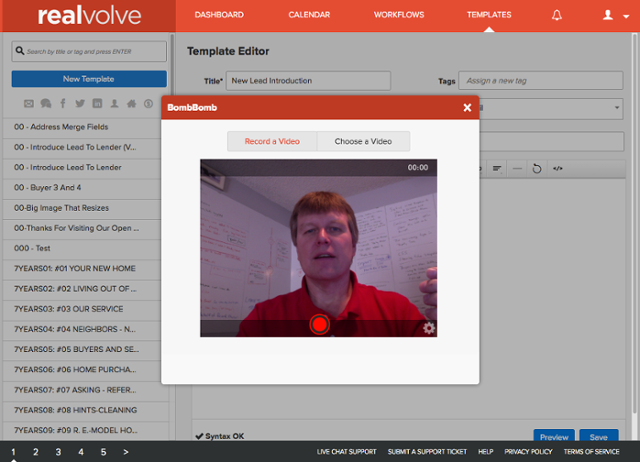This screenshot has width=640, height=462.
Task: Go to templates page 2
Action: (36, 452)
